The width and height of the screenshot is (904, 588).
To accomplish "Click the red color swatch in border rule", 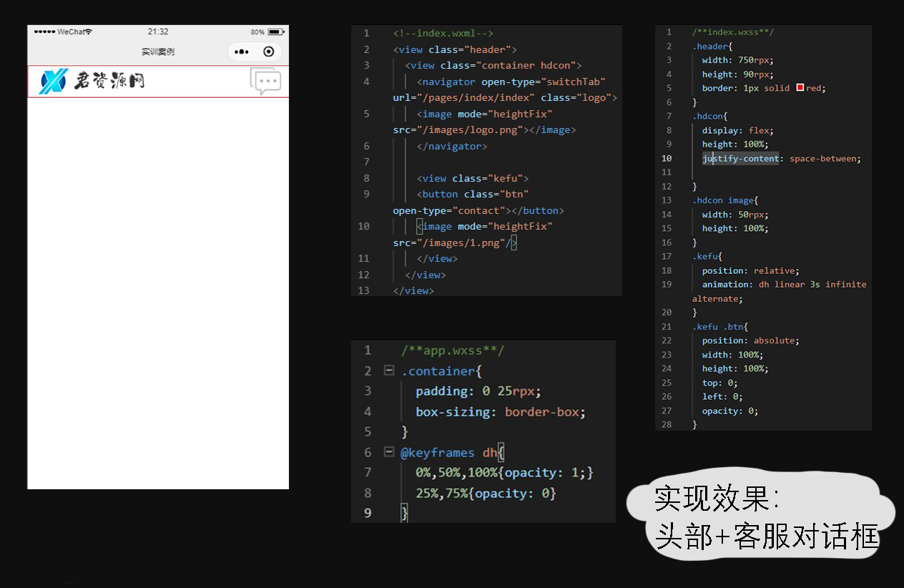I will tap(800, 88).
